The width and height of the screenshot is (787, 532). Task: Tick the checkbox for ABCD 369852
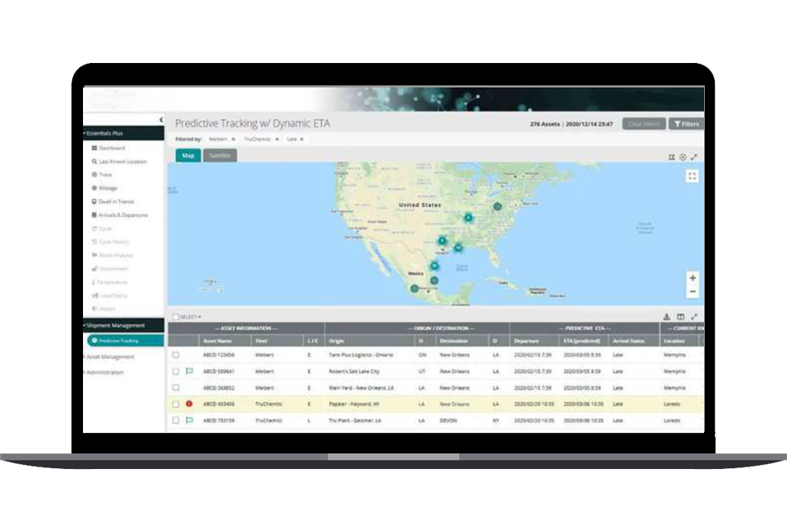click(x=176, y=387)
